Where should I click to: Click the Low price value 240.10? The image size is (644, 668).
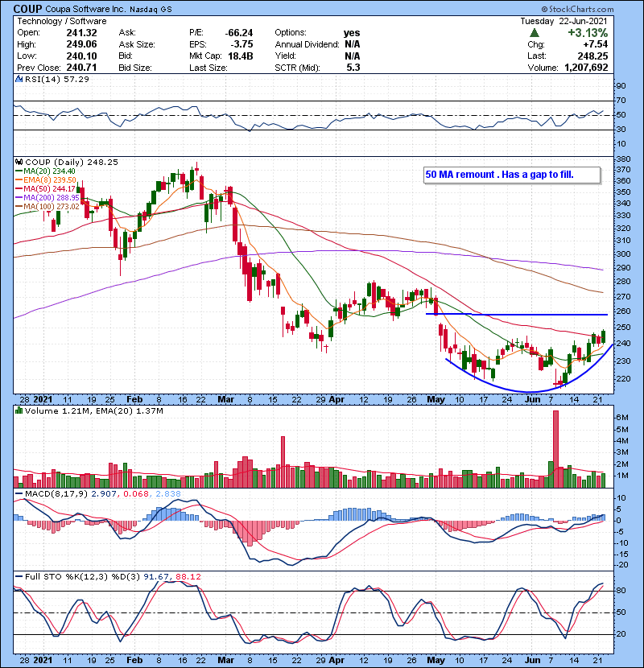(81, 56)
